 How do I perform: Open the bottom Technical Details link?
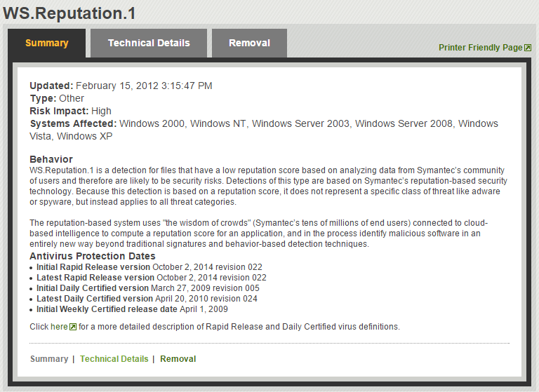coord(114,358)
